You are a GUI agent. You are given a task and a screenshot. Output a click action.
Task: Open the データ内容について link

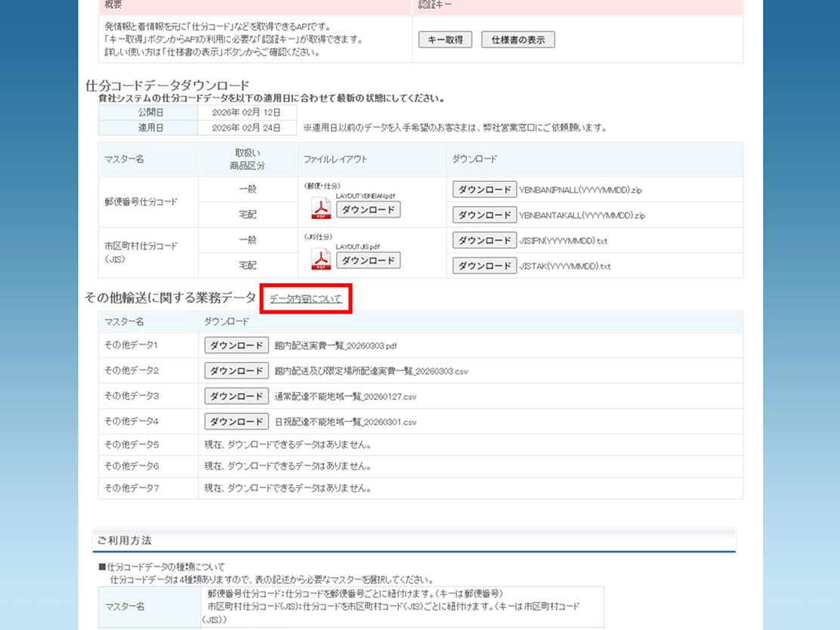[305, 299]
